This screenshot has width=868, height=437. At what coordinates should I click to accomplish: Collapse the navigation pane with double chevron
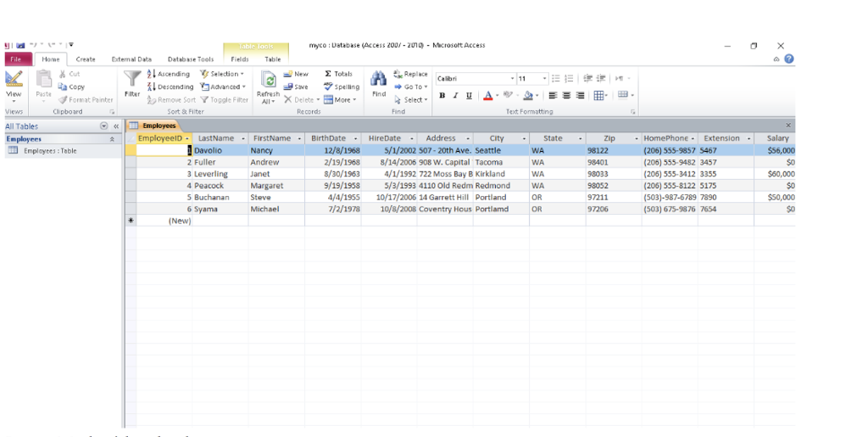pos(116,126)
